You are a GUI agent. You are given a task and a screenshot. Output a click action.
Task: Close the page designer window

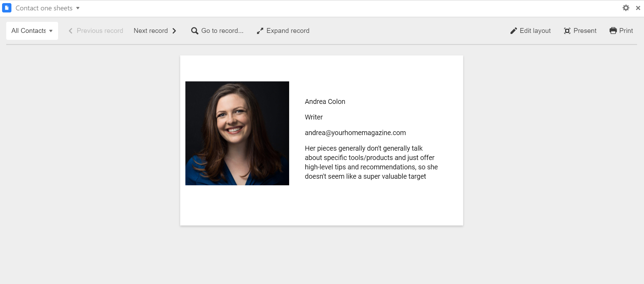click(x=638, y=8)
